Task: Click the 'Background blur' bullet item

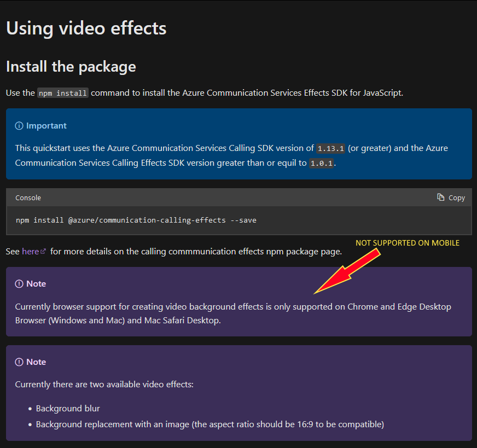Action: (x=68, y=409)
